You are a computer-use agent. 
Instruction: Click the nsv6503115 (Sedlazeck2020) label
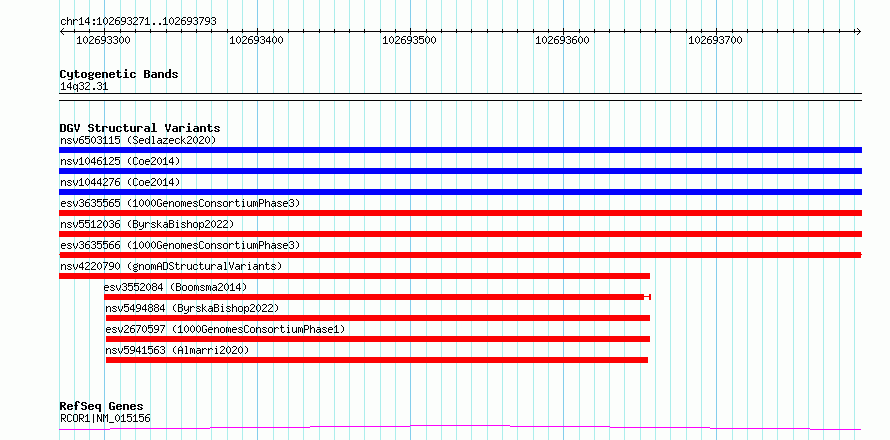[x=138, y=140]
